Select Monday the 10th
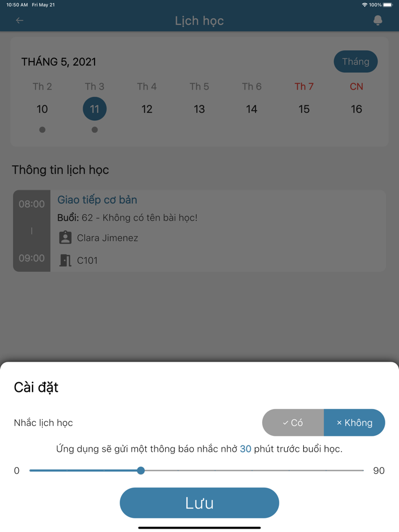Image resolution: width=399 pixels, height=532 pixels. click(42, 109)
